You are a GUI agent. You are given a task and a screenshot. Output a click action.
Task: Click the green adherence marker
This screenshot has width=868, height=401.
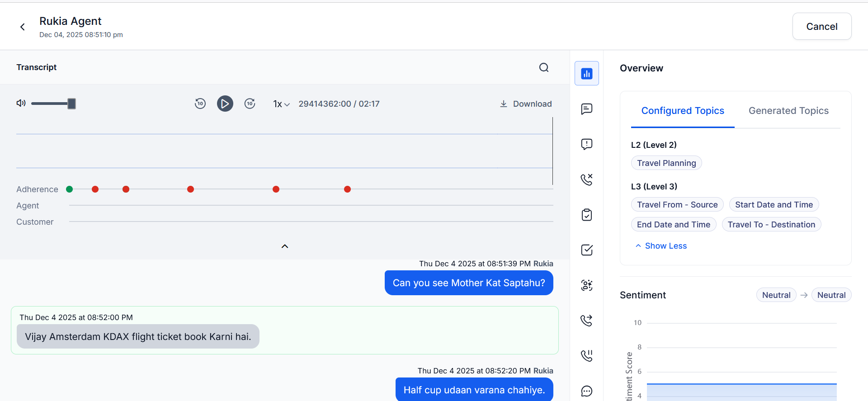[x=70, y=189]
